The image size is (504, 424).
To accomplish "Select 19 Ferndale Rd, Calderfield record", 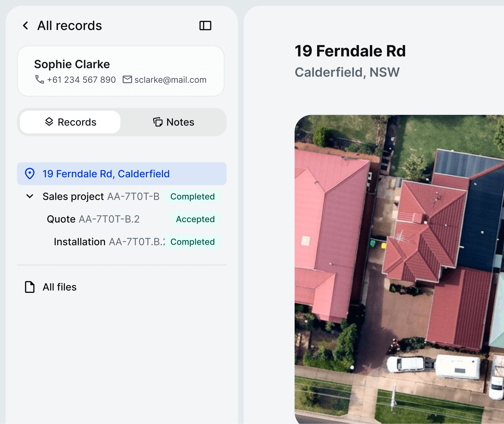I will (x=106, y=174).
